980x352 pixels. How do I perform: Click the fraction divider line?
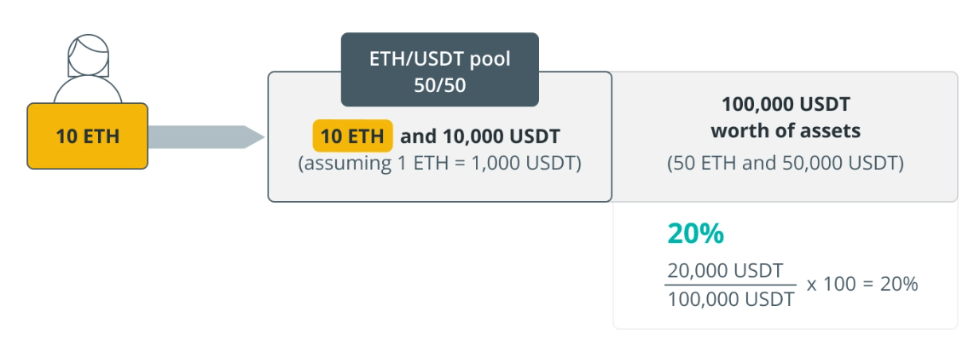click(x=731, y=286)
